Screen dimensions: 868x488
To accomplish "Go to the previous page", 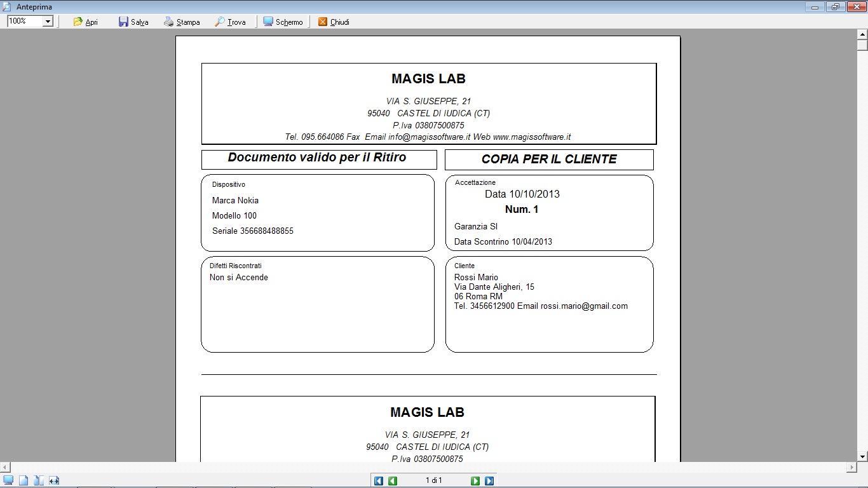I will [393, 481].
